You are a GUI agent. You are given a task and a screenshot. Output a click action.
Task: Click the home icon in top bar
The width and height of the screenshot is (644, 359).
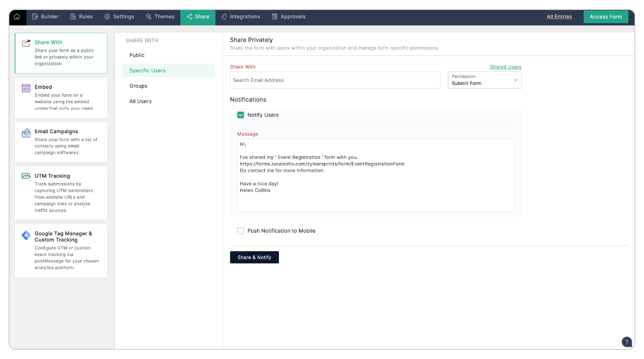point(17,17)
